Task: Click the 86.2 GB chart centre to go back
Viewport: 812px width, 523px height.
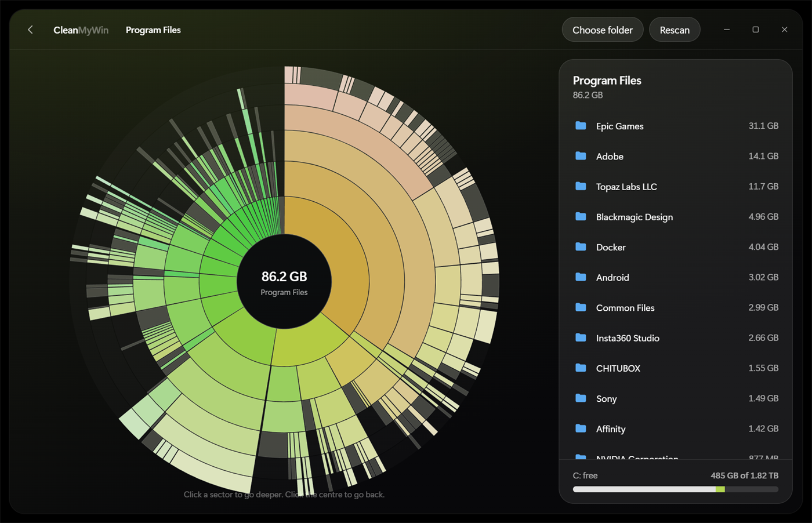Action: pos(284,282)
